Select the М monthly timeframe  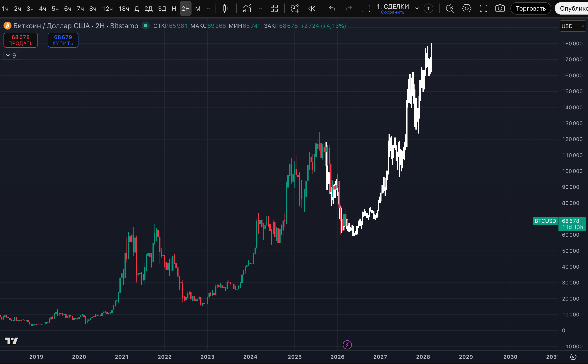pyautogui.click(x=198, y=9)
